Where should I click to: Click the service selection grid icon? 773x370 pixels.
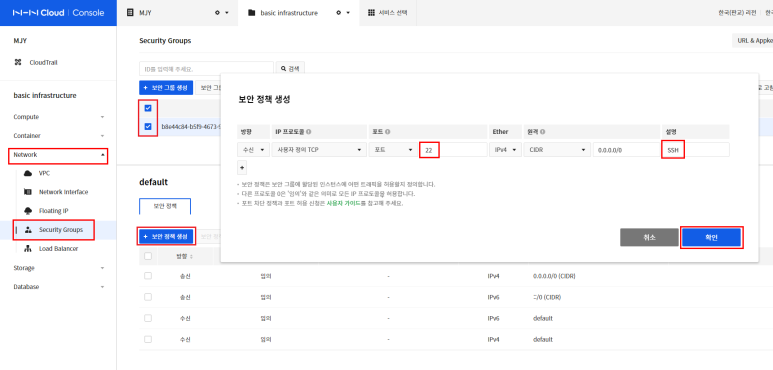[x=371, y=13]
